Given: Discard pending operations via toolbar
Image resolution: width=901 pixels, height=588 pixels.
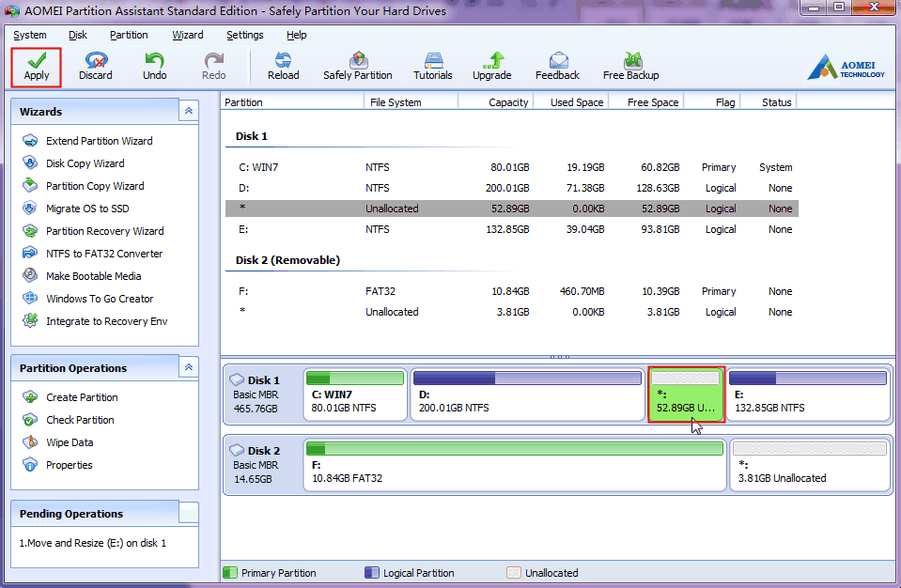Looking at the screenshot, I should [96, 66].
